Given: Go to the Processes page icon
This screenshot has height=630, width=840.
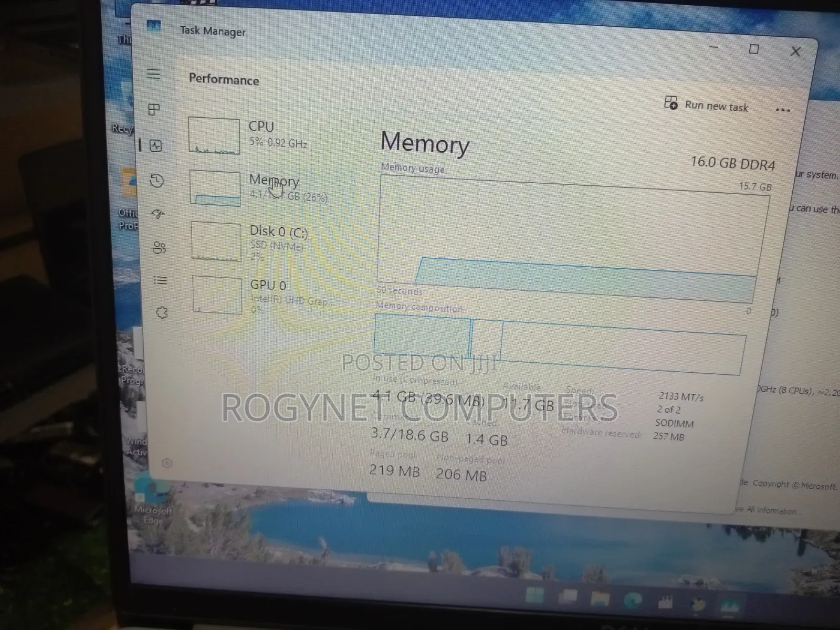Looking at the screenshot, I should click(x=154, y=110).
